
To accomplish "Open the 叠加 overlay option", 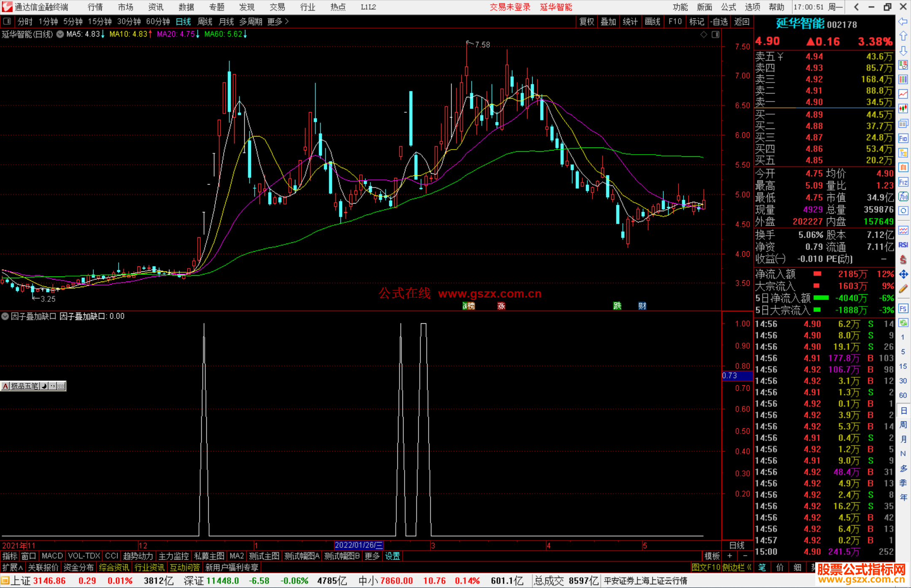I will pyautogui.click(x=609, y=21).
